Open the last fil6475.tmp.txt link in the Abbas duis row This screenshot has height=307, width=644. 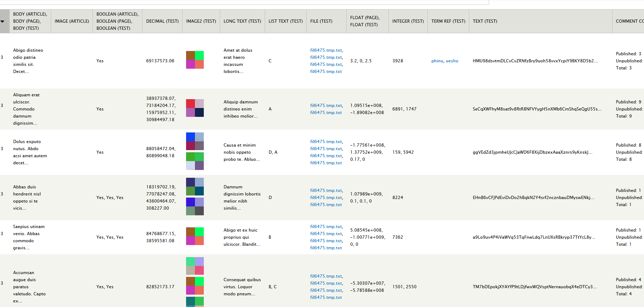326,205
